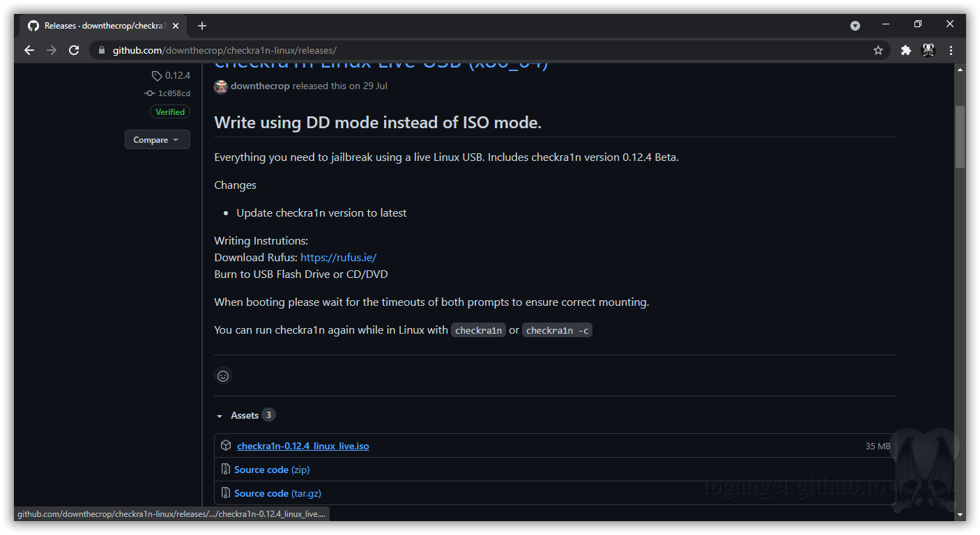Click the tar.gz file icon
Image resolution: width=980 pixels, height=535 pixels.
click(225, 493)
